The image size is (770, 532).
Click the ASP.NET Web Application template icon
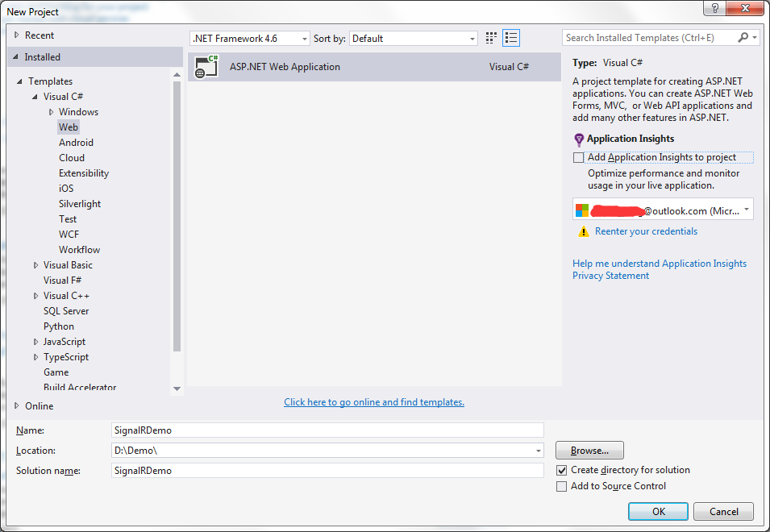[x=206, y=67]
